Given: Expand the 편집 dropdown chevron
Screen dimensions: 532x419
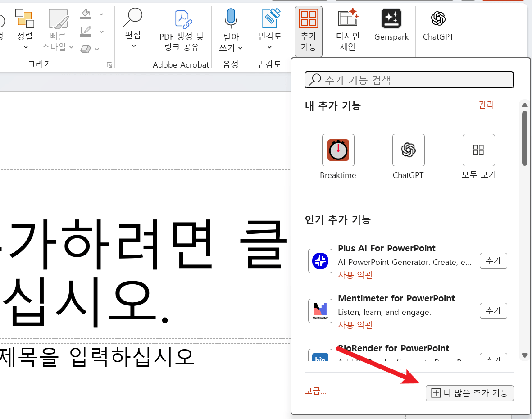Looking at the screenshot, I should coord(134,46).
